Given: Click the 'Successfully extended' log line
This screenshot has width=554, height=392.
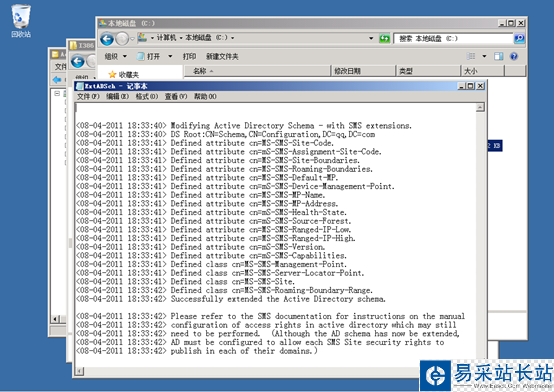Looking at the screenshot, I should point(230,299).
